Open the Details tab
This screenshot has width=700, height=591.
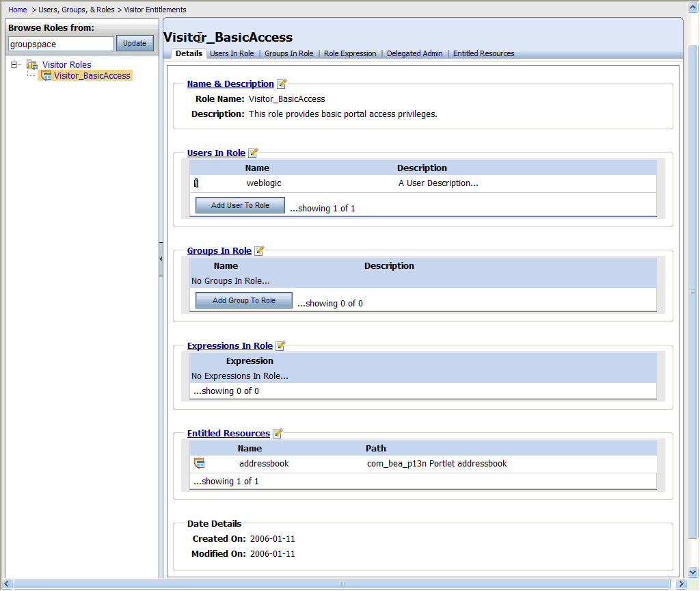189,53
